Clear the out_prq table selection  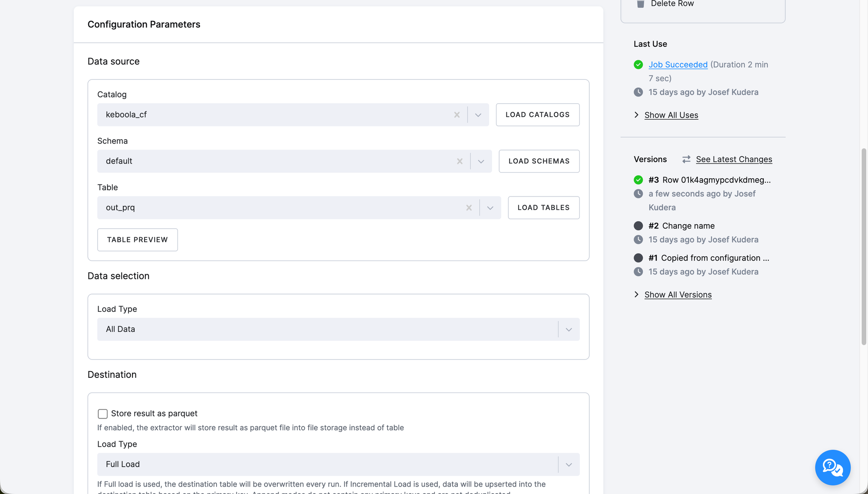pos(469,208)
